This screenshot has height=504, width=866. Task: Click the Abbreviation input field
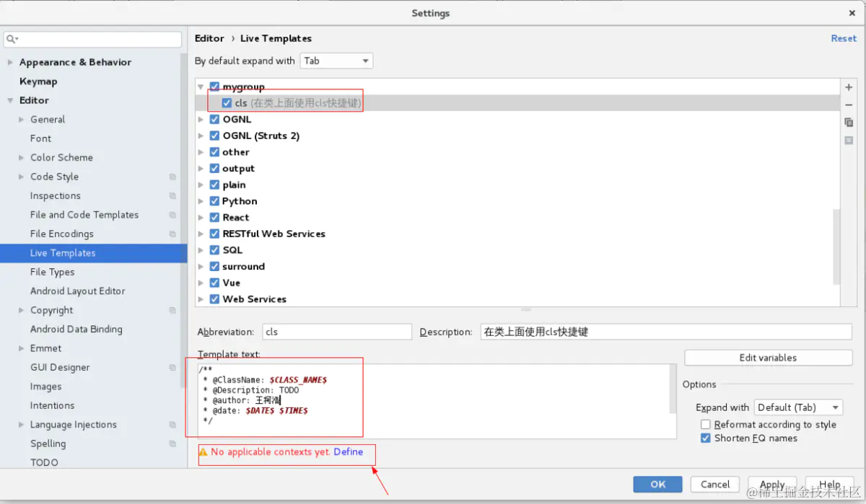click(x=337, y=332)
